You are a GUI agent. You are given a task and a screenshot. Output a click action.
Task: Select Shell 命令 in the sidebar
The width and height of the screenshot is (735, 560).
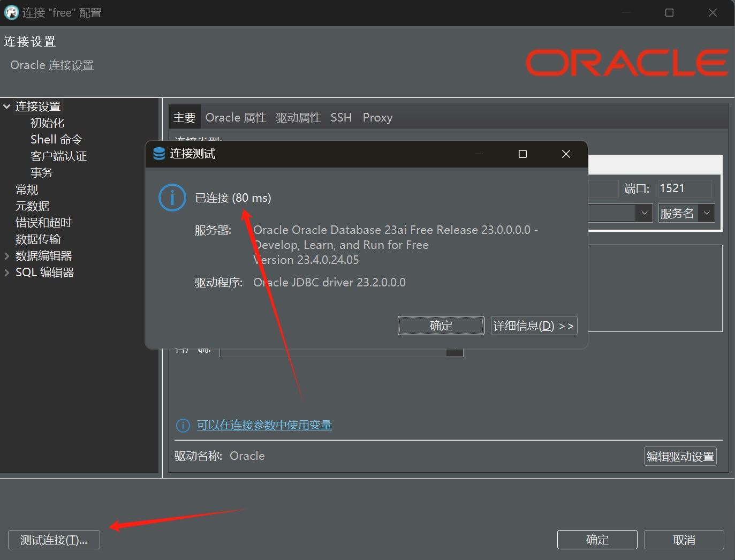tap(55, 139)
